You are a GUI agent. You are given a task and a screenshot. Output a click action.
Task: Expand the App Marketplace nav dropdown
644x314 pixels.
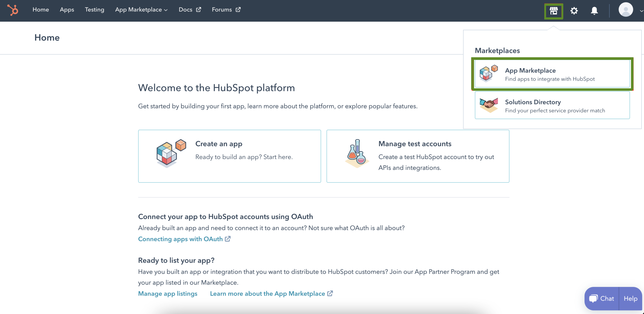[x=141, y=10]
